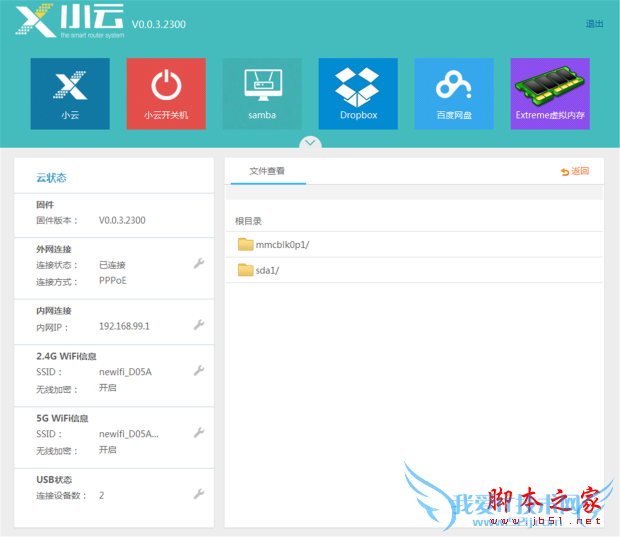The height and width of the screenshot is (537, 620).
Task: Click the 返回 back link
Action: [x=575, y=171]
